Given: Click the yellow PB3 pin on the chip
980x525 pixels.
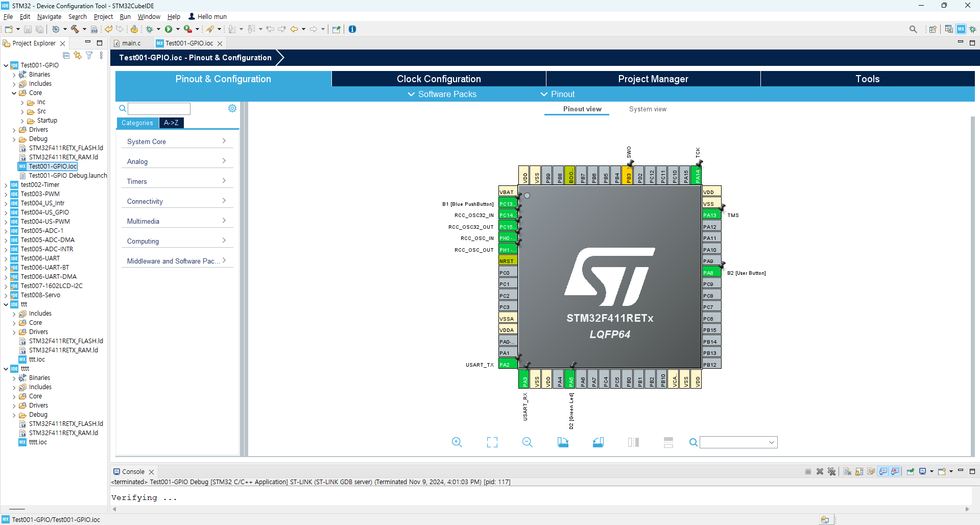Looking at the screenshot, I should point(628,175).
